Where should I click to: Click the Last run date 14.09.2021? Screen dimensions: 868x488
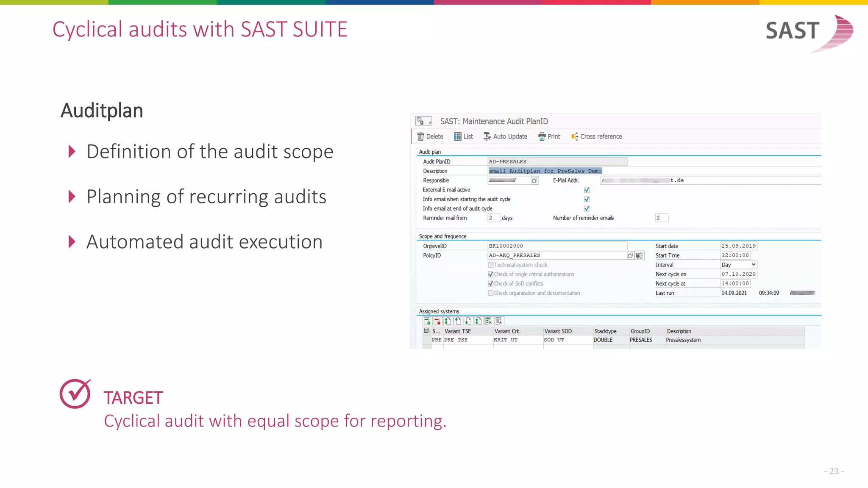[734, 293]
